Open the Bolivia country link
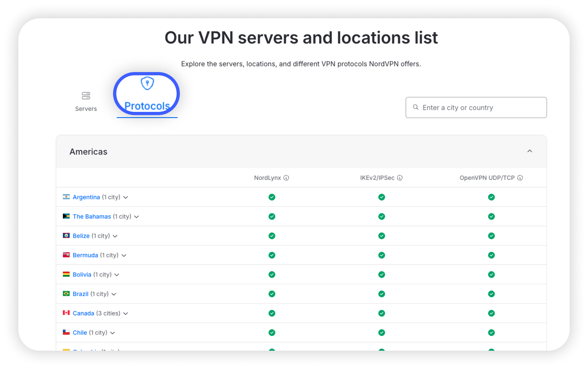Image resolution: width=588 pixels, height=369 pixels. [82, 275]
